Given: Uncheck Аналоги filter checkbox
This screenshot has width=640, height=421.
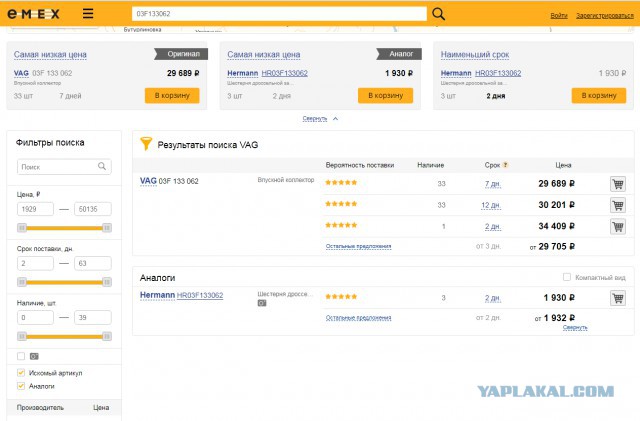Looking at the screenshot, I should click(21, 385).
